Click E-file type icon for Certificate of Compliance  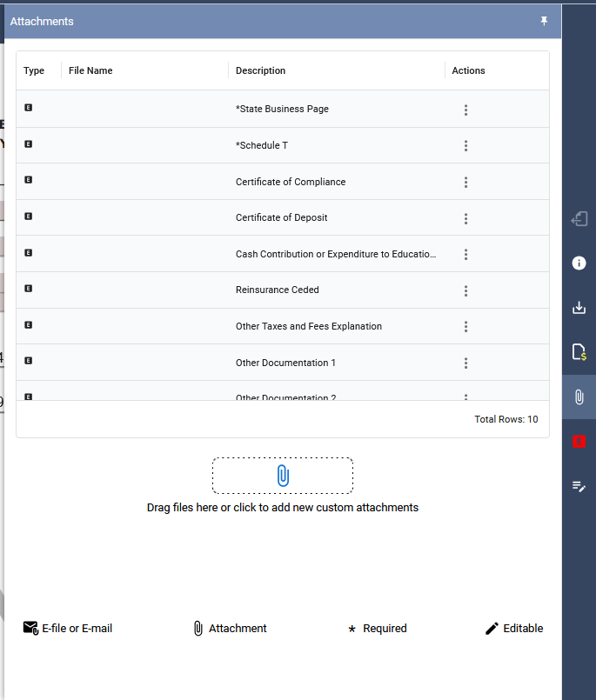(x=28, y=180)
